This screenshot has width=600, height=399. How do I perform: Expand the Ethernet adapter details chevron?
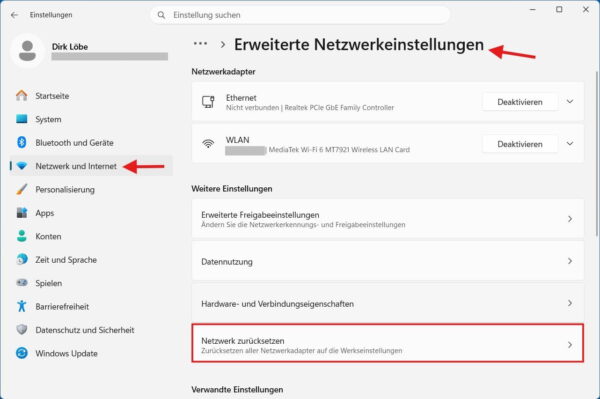[x=570, y=102]
